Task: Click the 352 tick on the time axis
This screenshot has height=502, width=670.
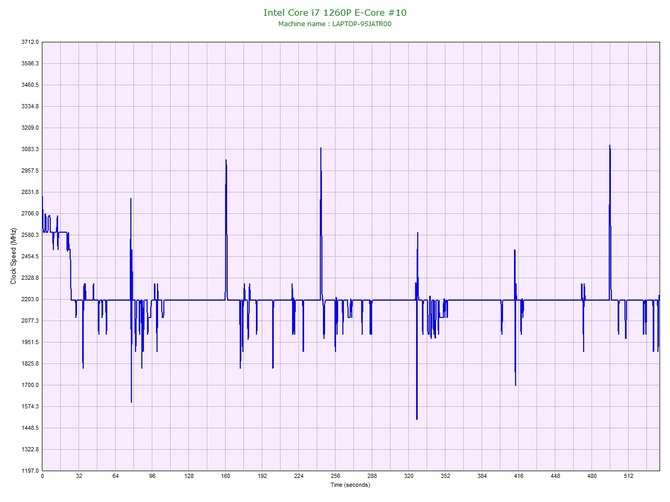Action: tap(445, 476)
